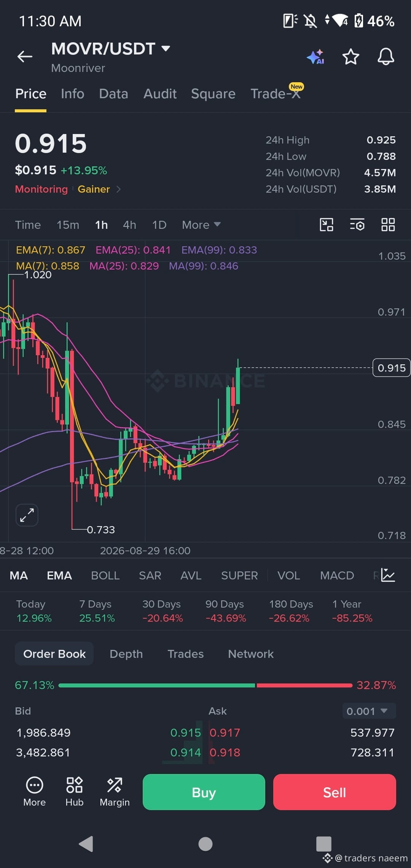
Task: Open the MOVR/USDT pair selector dropdown
Action: [x=111, y=49]
